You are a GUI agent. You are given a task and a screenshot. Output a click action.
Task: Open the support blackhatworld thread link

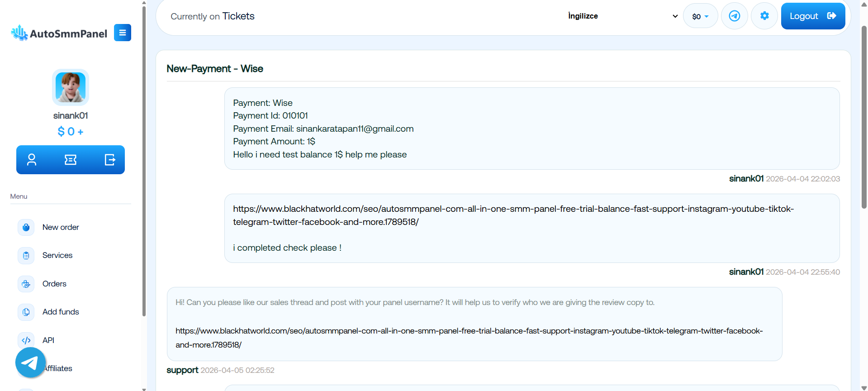[x=469, y=338]
